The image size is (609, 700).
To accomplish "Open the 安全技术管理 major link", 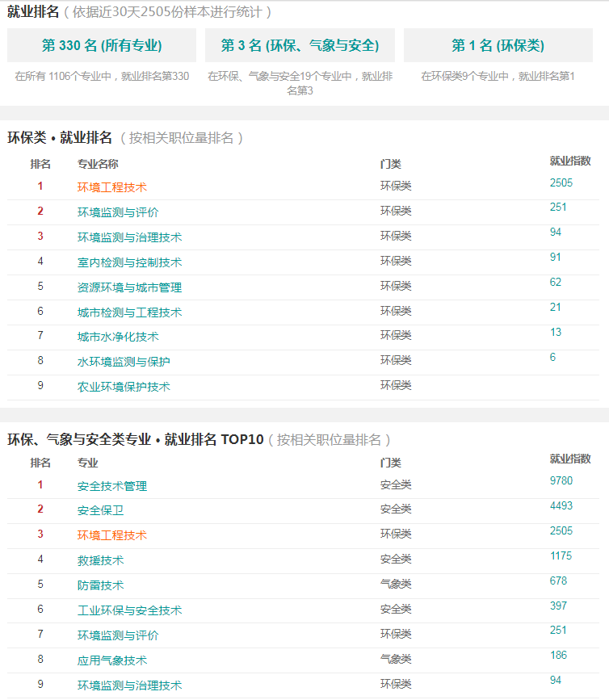I will click(x=112, y=486).
